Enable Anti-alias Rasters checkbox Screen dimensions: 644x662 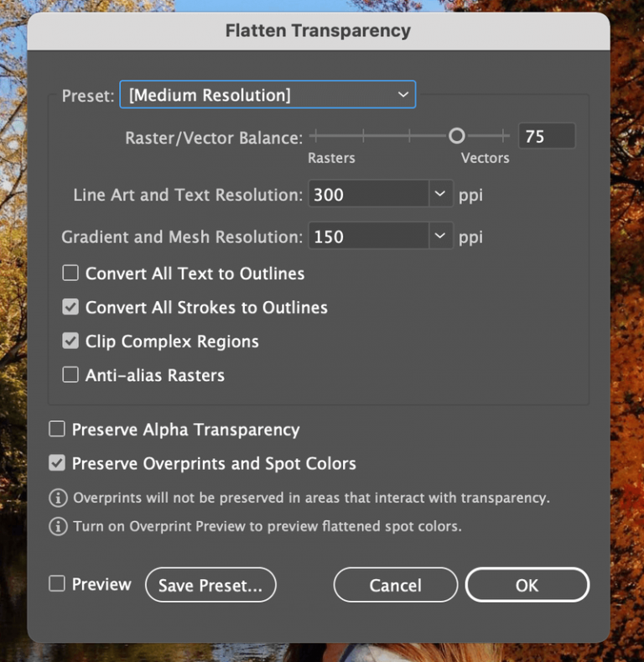pos(70,374)
